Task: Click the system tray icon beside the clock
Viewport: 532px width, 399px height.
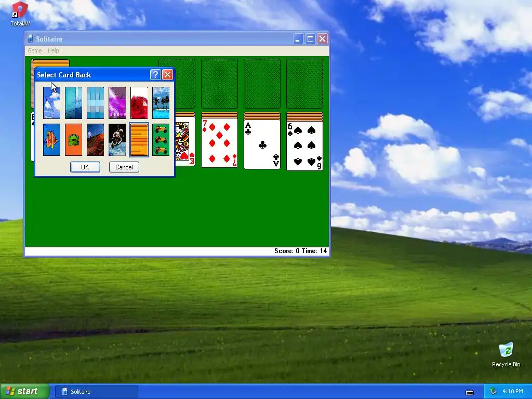Action: coord(494,392)
